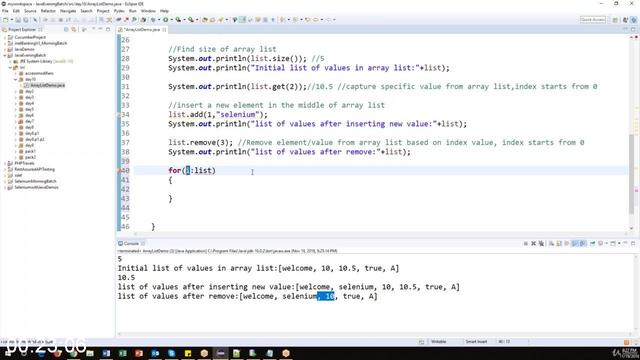The height and width of the screenshot is (360, 640).
Task: Click the vertical scrollbar of code editor
Action: (631, 173)
